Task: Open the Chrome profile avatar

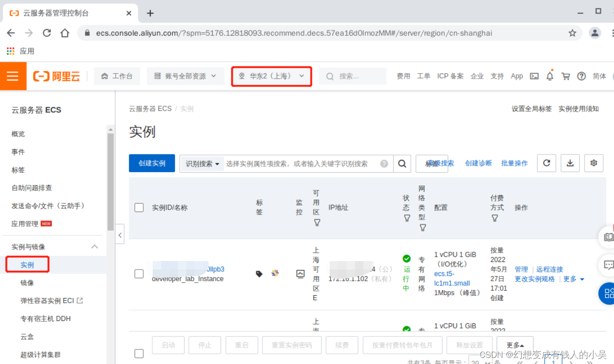Action: tap(595, 33)
